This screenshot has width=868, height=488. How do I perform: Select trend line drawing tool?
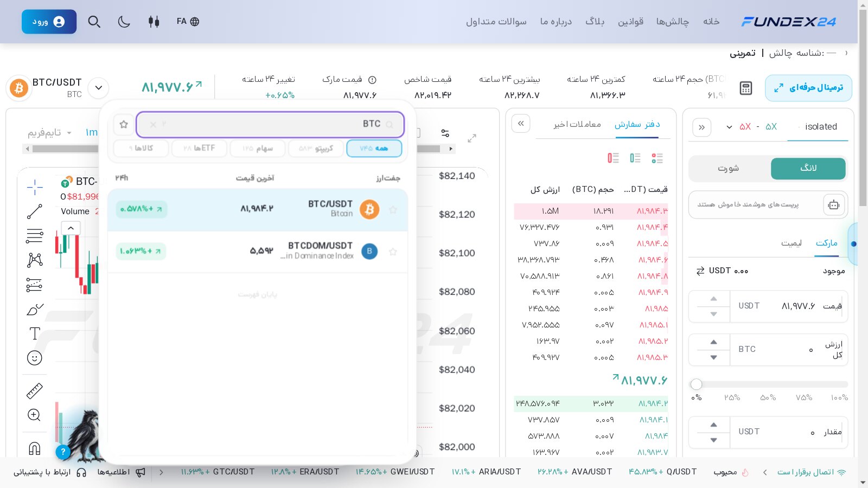click(x=35, y=211)
